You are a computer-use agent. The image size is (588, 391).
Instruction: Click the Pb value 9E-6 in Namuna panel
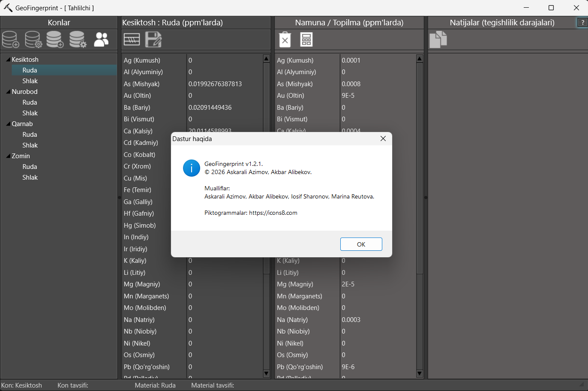[348, 367]
